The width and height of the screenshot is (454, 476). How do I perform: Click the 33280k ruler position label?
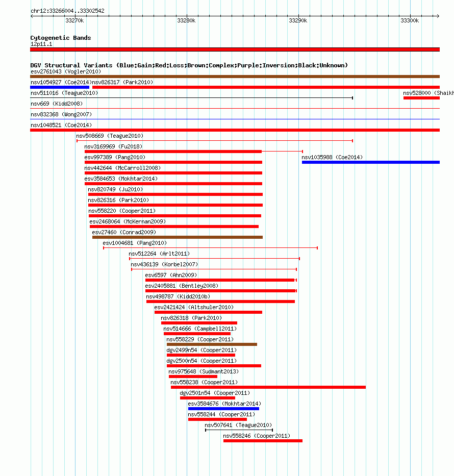186,20
